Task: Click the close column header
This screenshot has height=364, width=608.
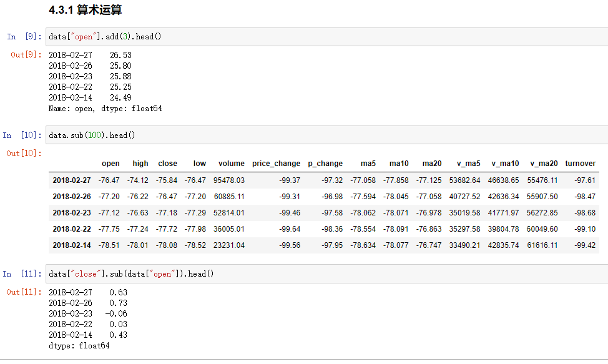Action: pyautogui.click(x=167, y=164)
